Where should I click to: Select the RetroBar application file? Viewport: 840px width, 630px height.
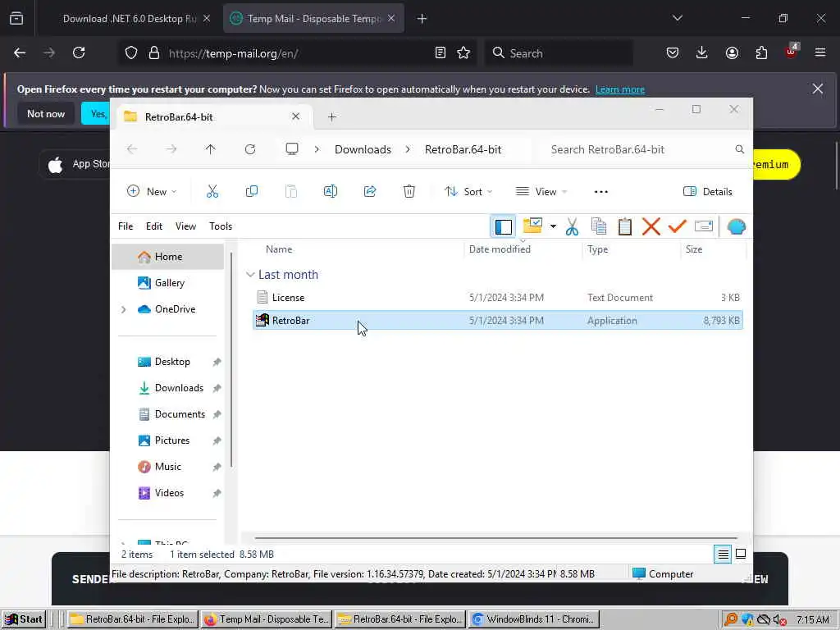point(497,321)
